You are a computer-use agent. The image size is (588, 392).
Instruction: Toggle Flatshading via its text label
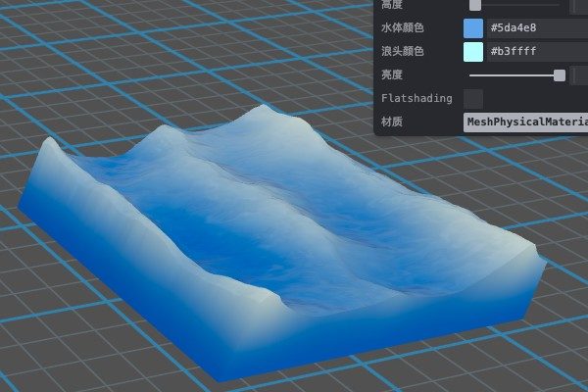click(416, 99)
